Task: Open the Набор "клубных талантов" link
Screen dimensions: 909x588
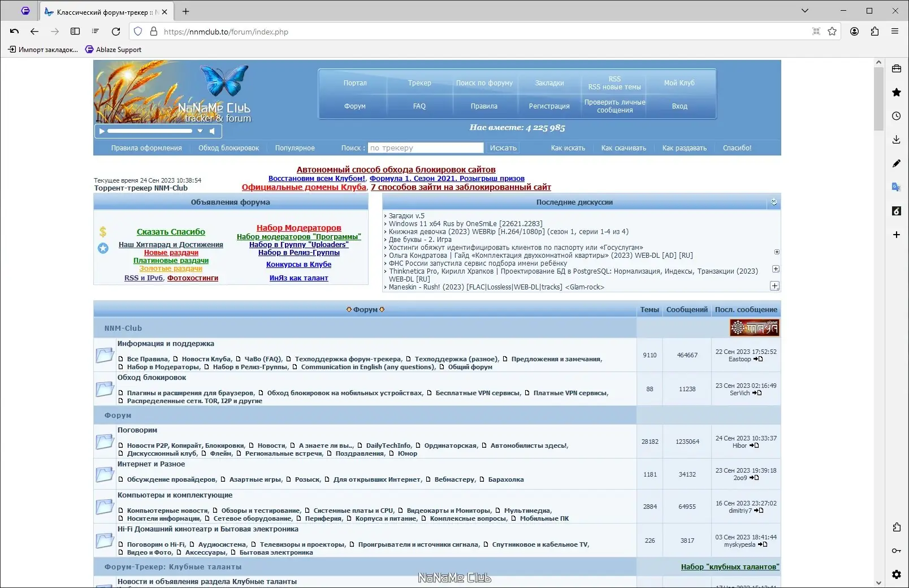Action: pyautogui.click(x=730, y=567)
